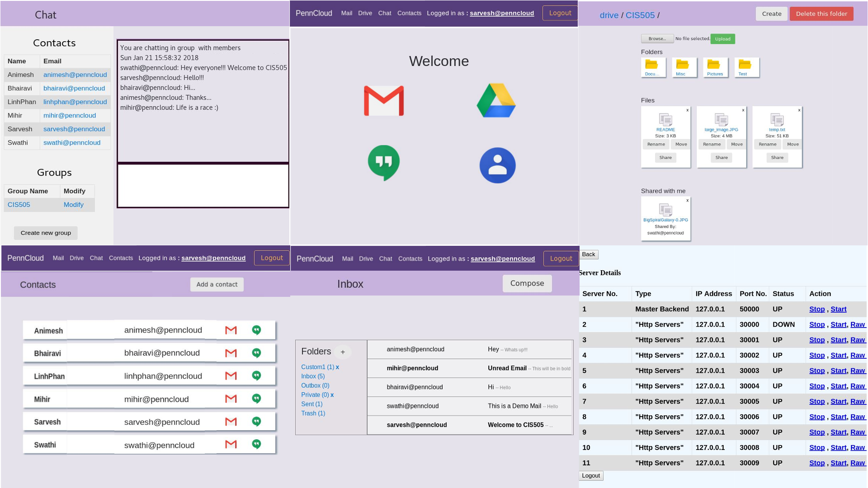Viewport: 868px width, 488px height.
Task: Click the chat icon in Swathi's contact row
Action: point(256,444)
